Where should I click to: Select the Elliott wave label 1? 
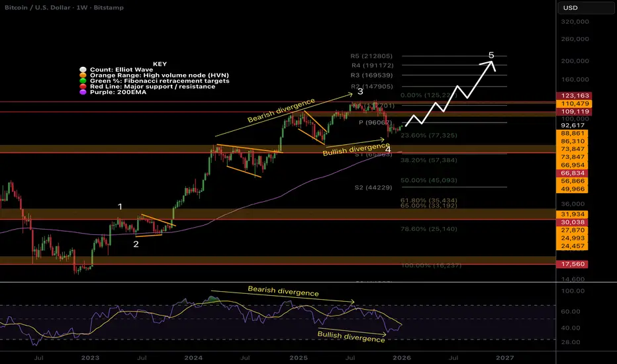[x=120, y=206]
